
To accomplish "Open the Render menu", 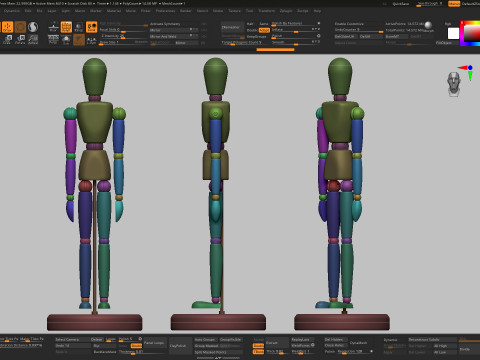I will coord(186,11).
